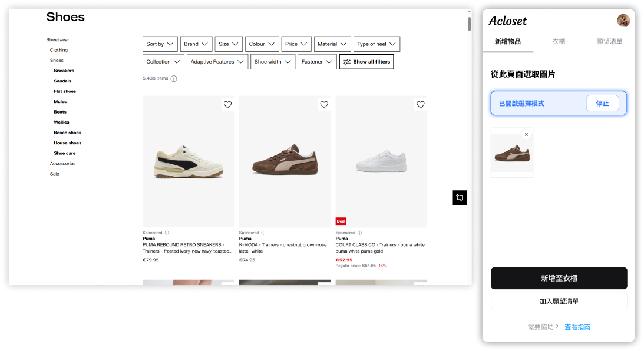The image size is (644, 351).
Task: Click the 停止 button
Action: (602, 104)
